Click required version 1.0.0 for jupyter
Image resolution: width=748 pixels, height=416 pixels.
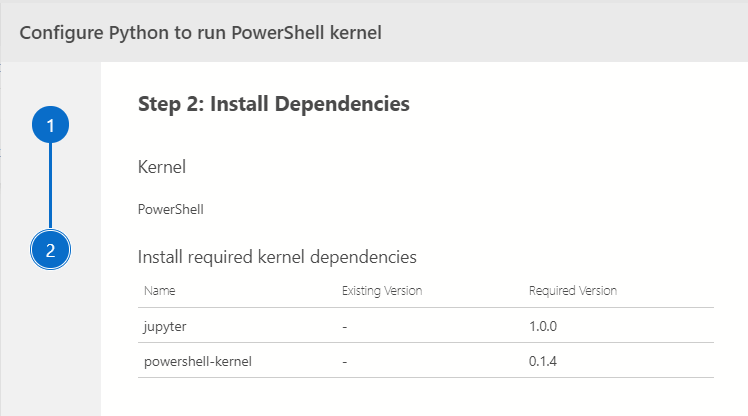(x=543, y=326)
